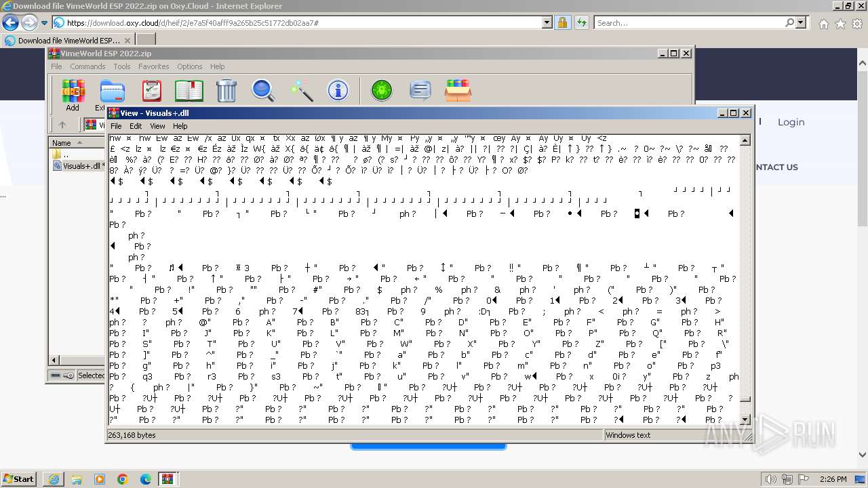Open a new blank browser tab
868x488 pixels.
tap(146, 40)
